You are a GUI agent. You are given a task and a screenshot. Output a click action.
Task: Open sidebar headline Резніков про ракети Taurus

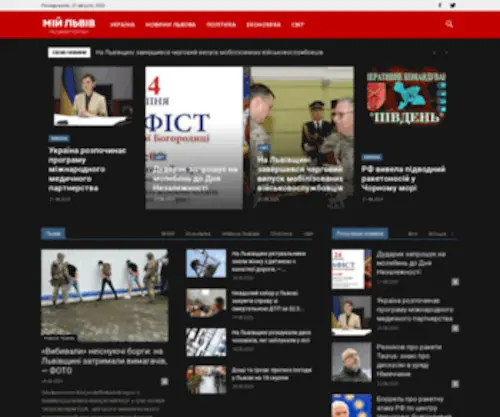[409, 361]
